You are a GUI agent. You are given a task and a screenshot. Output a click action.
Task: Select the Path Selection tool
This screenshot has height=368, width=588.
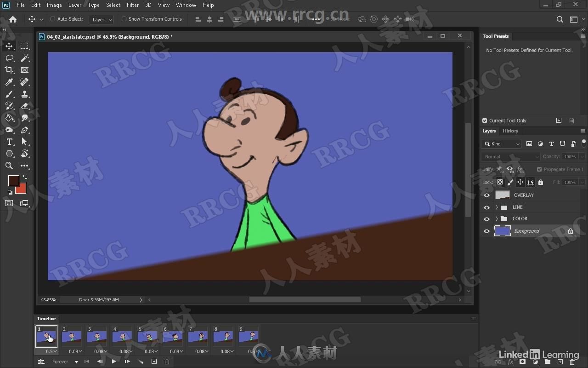point(25,142)
